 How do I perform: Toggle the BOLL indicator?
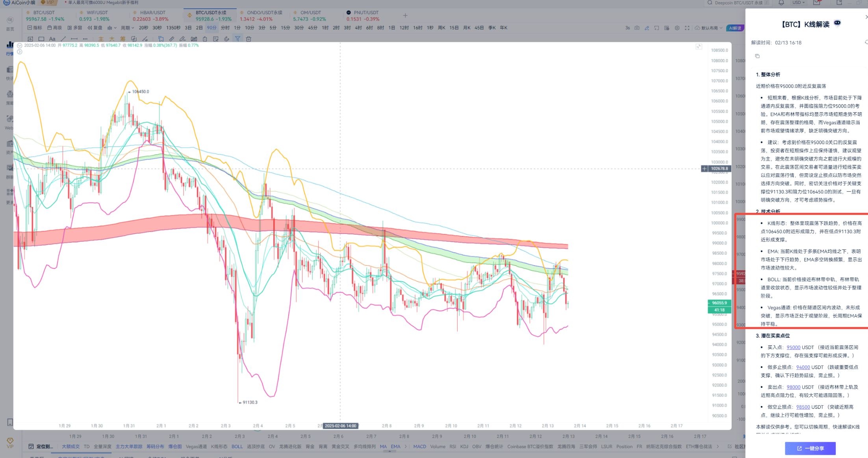click(x=237, y=447)
